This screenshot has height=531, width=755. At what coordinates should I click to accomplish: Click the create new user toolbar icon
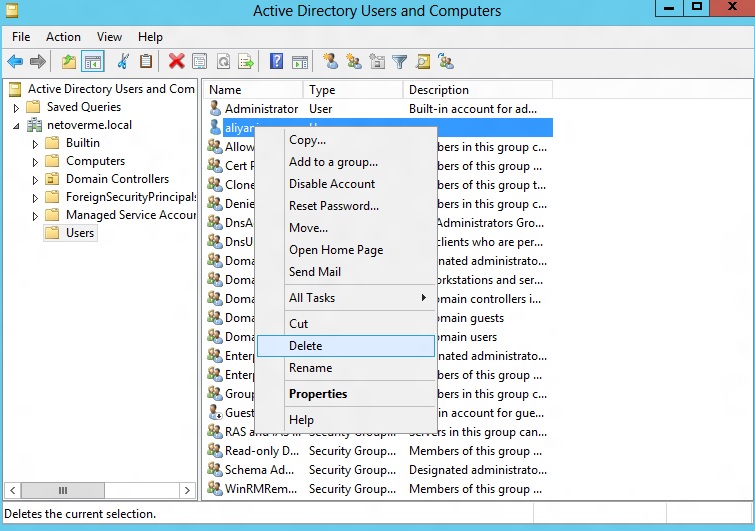[330, 62]
